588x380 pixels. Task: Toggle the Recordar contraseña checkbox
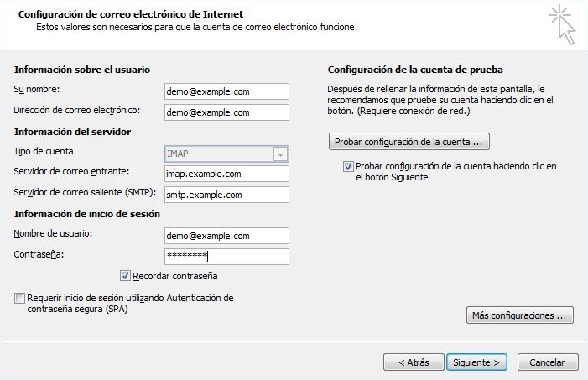tap(125, 276)
